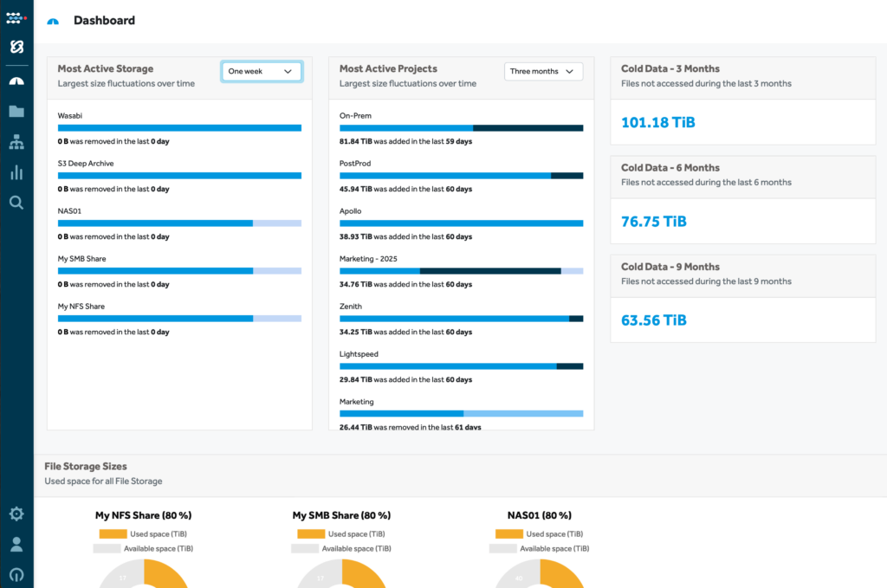The height and width of the screenshot is (588, 887).
Task: Click the Wasabi storage progress bar
Action: pyautogui.click(x=179, y=128)
